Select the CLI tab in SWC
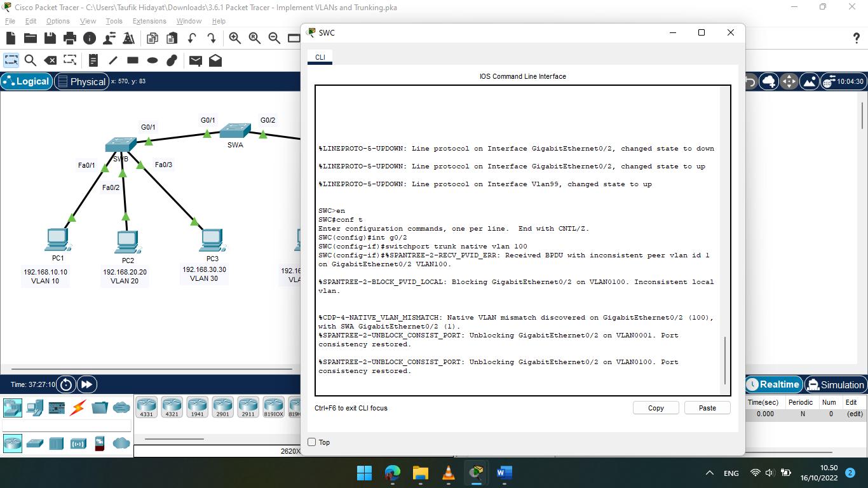868x488 pixels. [320, 57]
